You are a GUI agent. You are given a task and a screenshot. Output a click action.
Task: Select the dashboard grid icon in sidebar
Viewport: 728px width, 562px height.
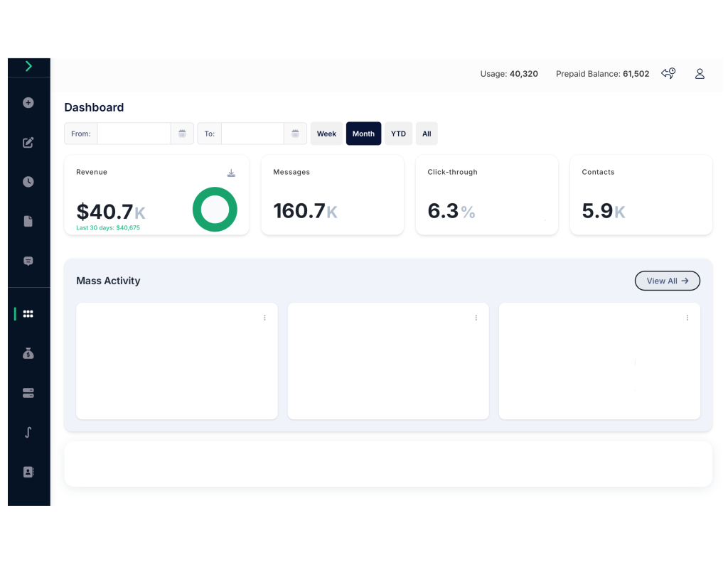click(x=28, y=313)
